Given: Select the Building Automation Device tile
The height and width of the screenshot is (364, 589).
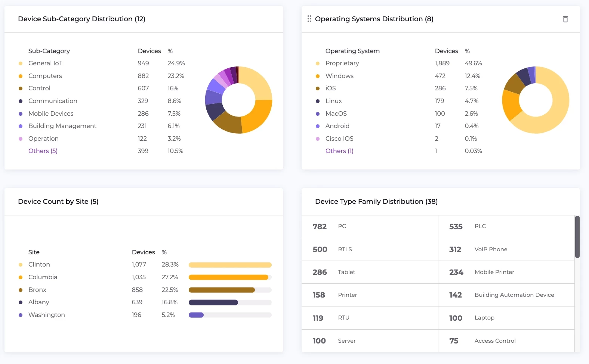Looking at the screenshot, I should 506,295.
